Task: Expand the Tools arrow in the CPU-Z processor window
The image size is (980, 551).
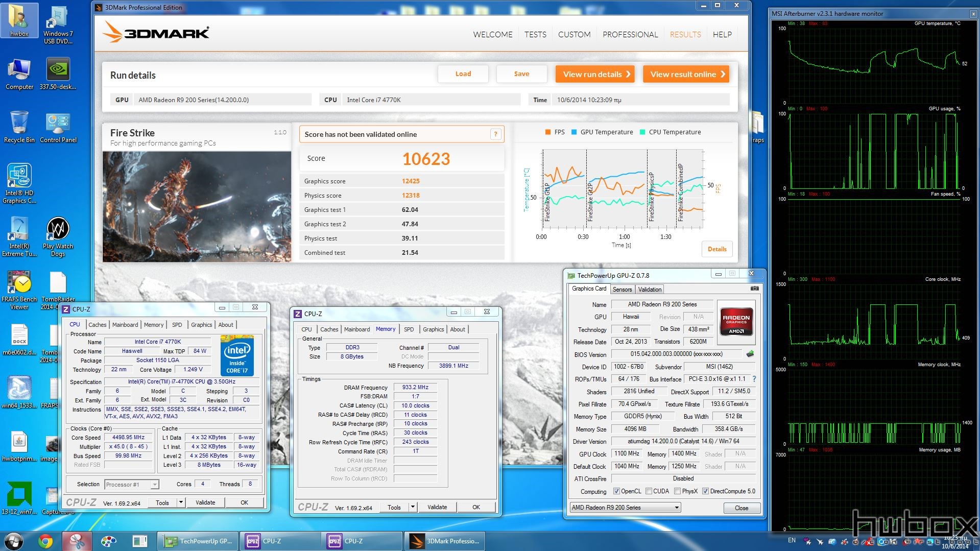Action: coord(180,502)
